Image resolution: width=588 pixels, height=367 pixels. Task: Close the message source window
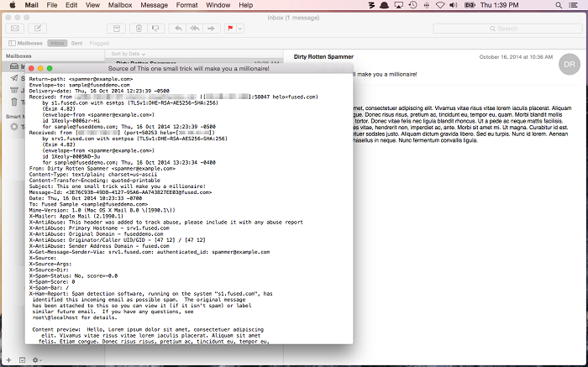click(32, 68)
